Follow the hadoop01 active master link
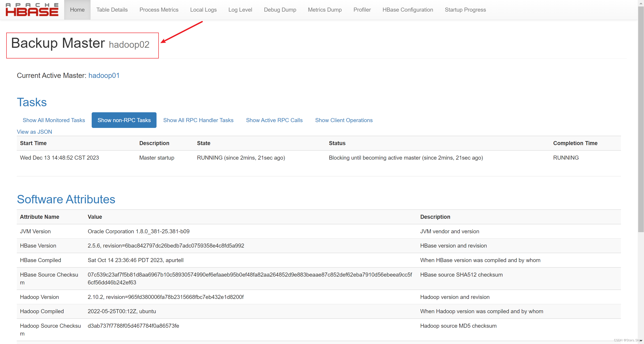The height and width of the screenshot is (344, 644). [104, 75]
